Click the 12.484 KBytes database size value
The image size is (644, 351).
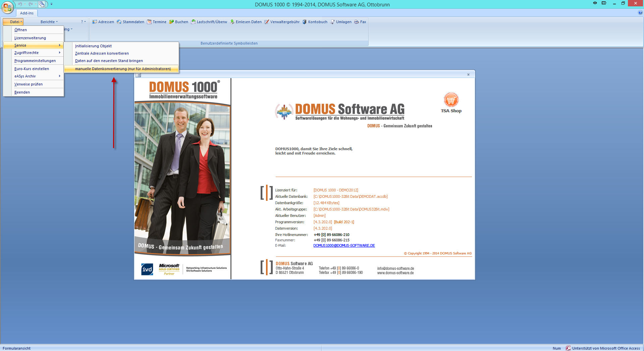[326, 203]
